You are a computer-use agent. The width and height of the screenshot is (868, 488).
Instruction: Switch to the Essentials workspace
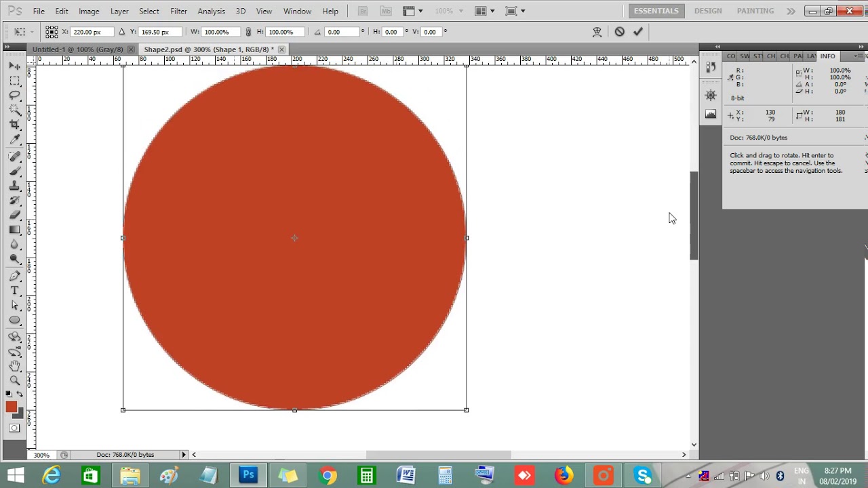pyautogui.click(x=656, y=11)
